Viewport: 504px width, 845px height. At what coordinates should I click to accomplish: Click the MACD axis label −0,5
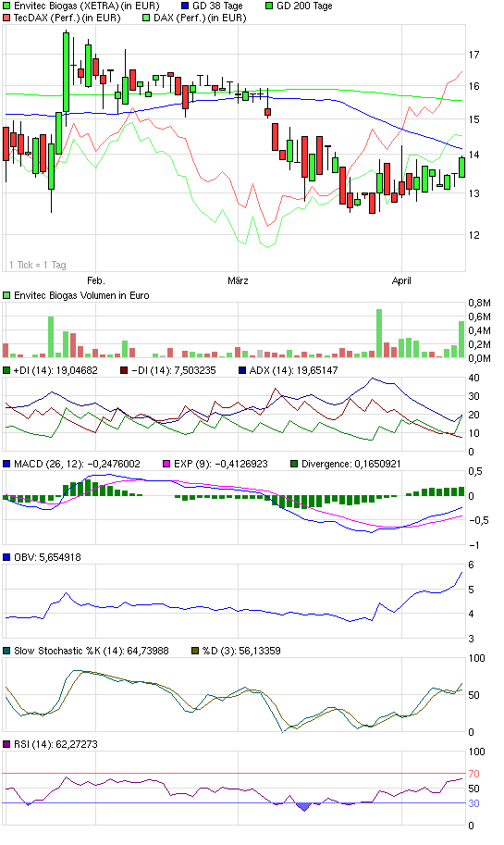click(x=477, y=520)
